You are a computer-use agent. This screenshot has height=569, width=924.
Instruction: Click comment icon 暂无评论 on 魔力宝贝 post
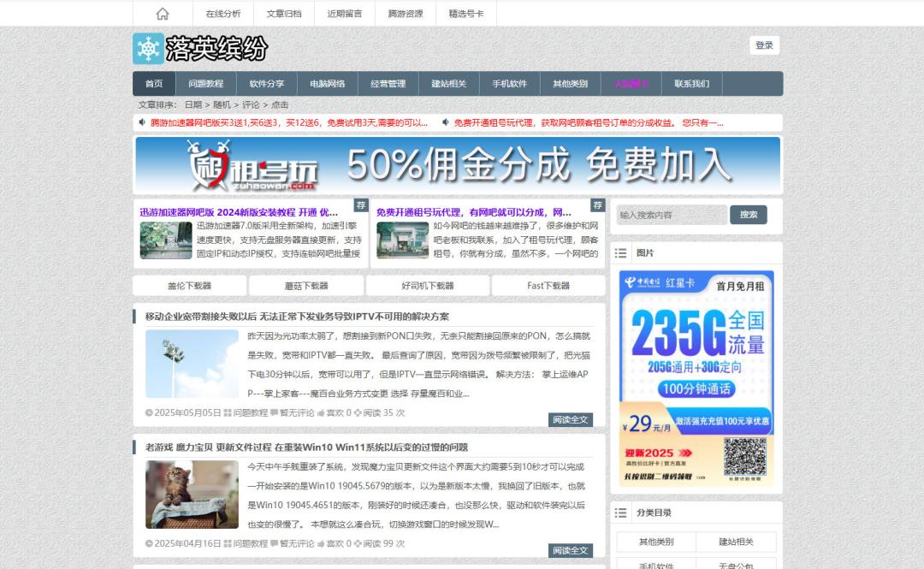(274, 543)
